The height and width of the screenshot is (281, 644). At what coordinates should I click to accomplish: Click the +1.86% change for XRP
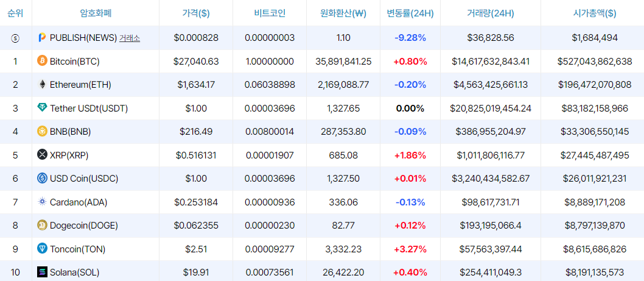tap(410, 155)
